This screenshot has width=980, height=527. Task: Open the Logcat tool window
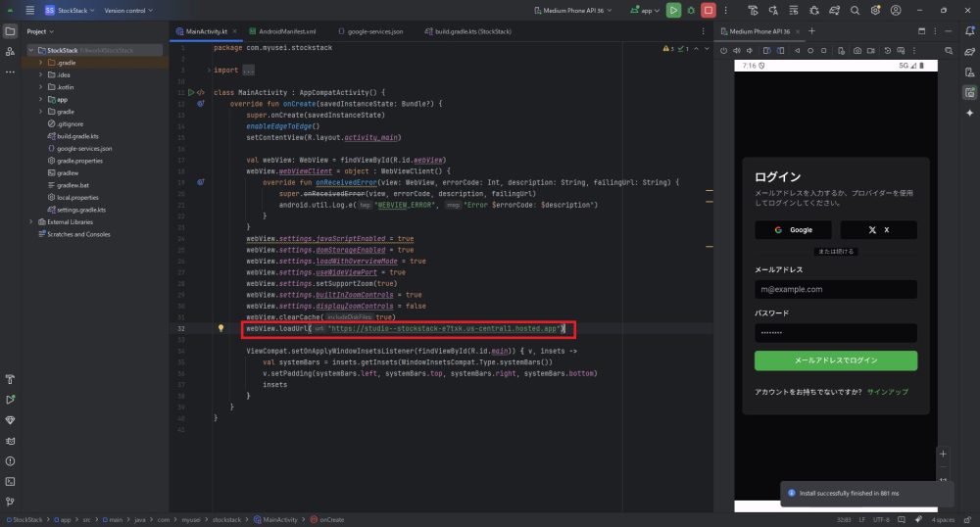pyautogui.click(x=11, y=440)
